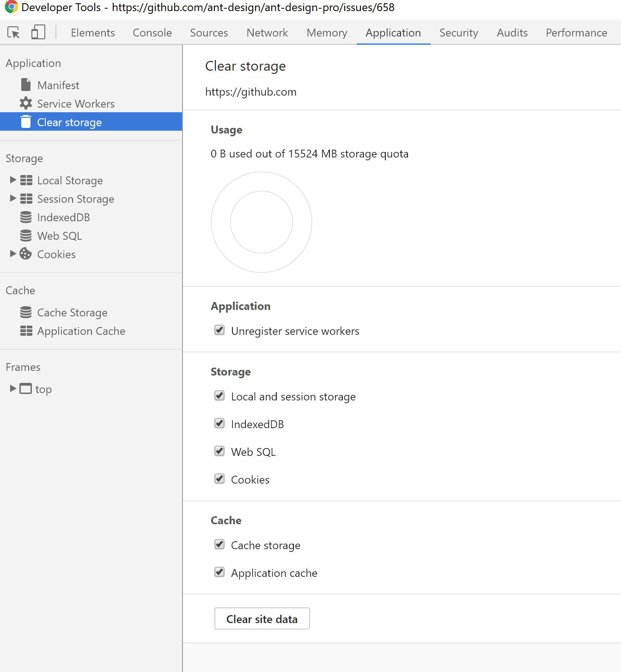This screenshot has width=621, height=672.
Task: Open Service Workers settings via gear icon
Action: (26, 103)
